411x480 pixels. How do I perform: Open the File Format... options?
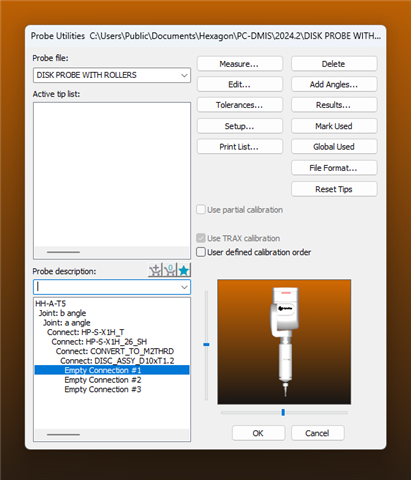334,168
